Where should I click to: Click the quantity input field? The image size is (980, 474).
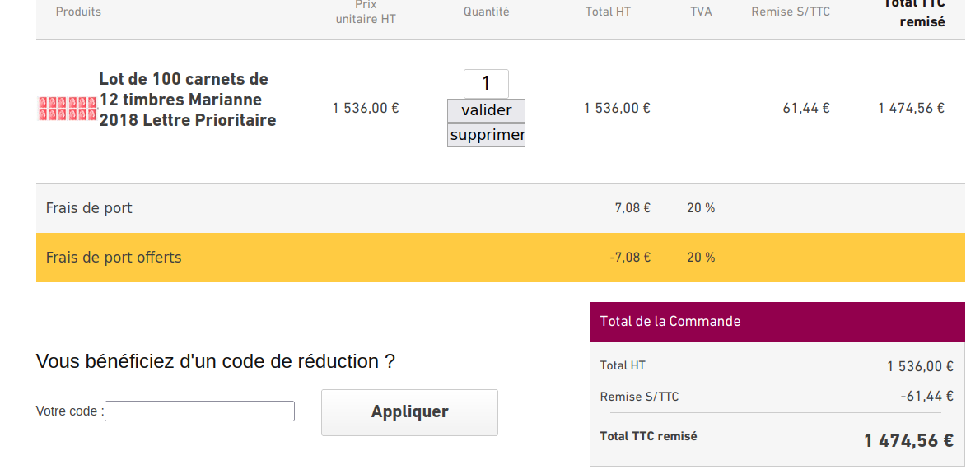point(486,83)
